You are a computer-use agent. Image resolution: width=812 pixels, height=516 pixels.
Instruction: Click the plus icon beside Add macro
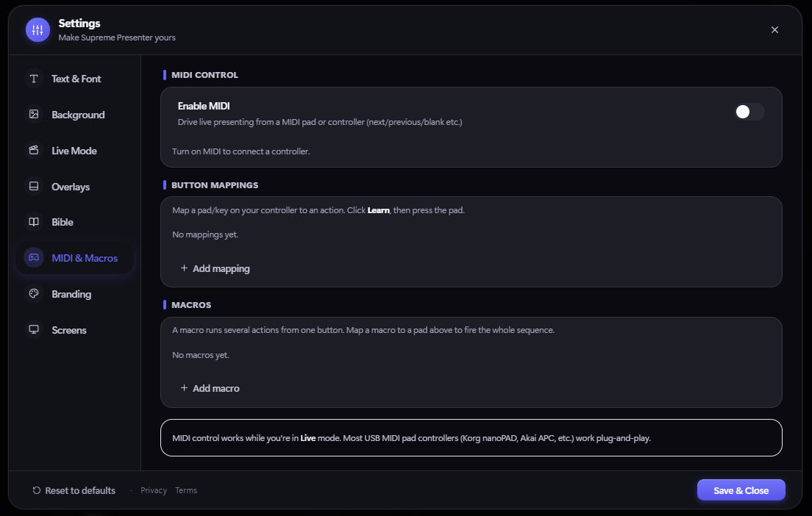pos(184,387)
